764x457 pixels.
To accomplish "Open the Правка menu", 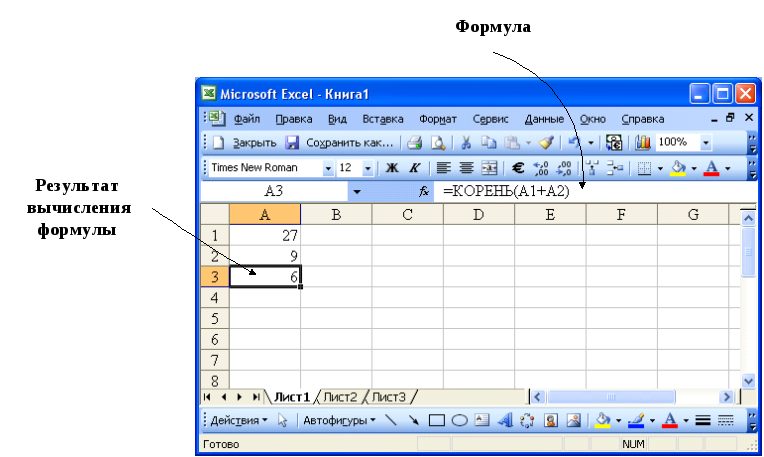I will (294, 119).
